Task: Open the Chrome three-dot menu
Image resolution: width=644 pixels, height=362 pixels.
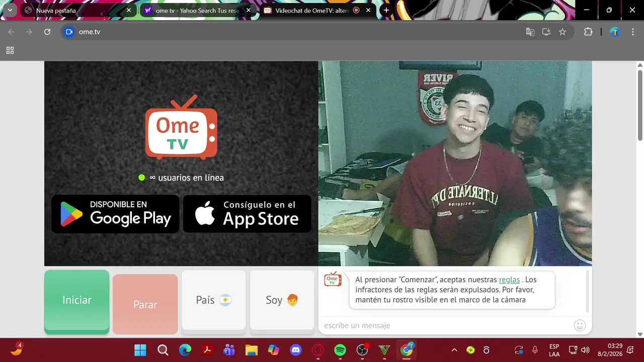Action: pyautogui.click(x=632, y=32)
